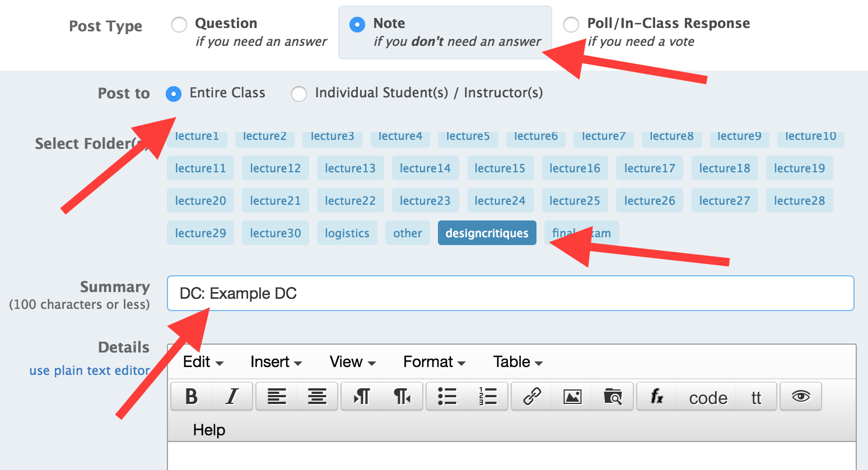Toggle the preview eye icon
The height and width of the screenshot is (470, 868).
pos(801,397)
